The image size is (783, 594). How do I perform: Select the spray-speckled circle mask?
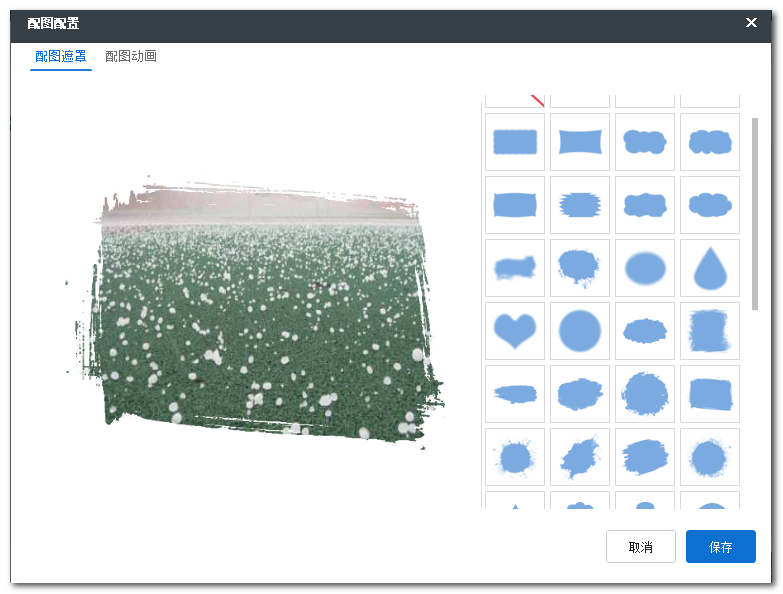[710, 456]
